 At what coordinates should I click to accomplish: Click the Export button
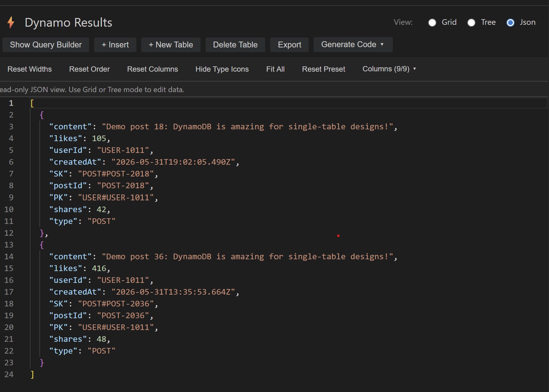click(289, 45)
